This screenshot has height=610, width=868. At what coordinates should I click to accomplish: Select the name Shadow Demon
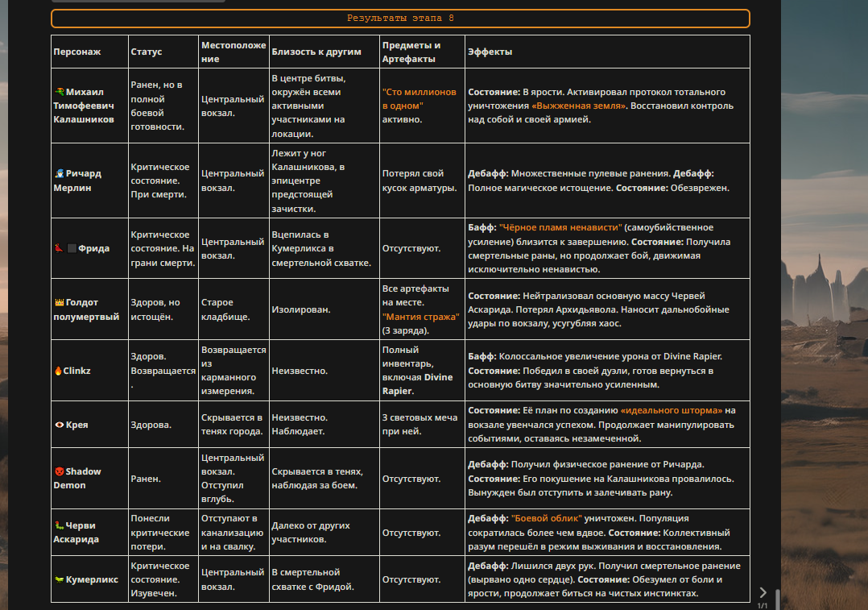pos(77,478)
